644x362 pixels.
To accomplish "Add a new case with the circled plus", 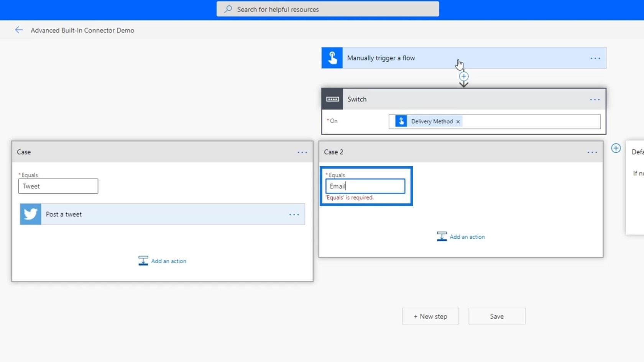I will 616,148.
